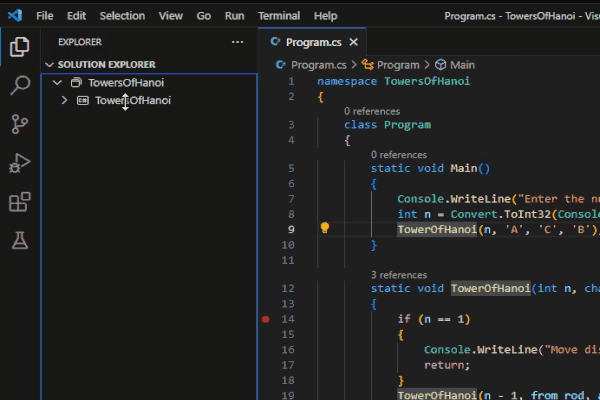Open the Testing beaker view

click(x=19, y=241)
